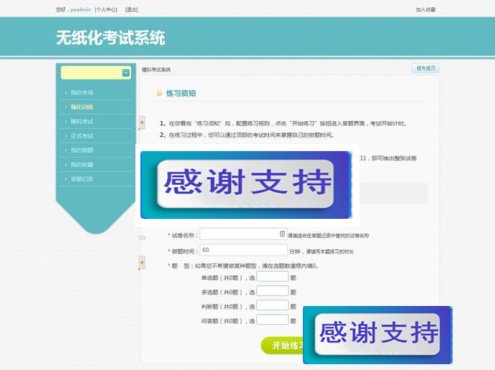Open the picker icon inside 试卷名称 field
495x370 pixels.
point(282,234)
